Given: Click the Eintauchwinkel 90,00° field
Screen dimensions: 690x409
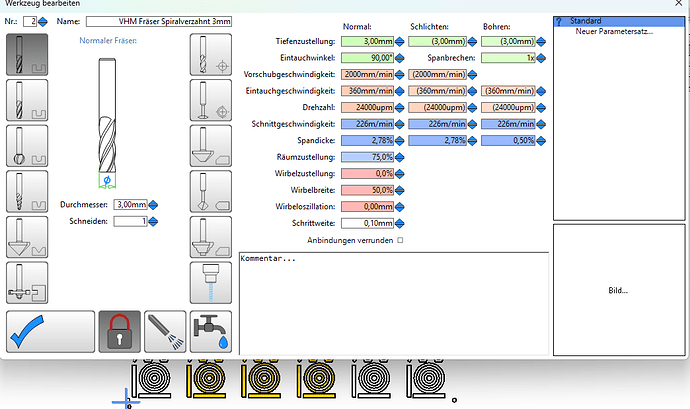Looking at the screenshot, I should [x=367, y=58].
